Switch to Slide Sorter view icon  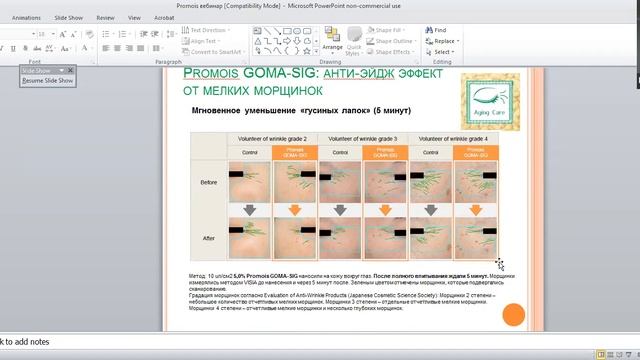tap(610, 355)
